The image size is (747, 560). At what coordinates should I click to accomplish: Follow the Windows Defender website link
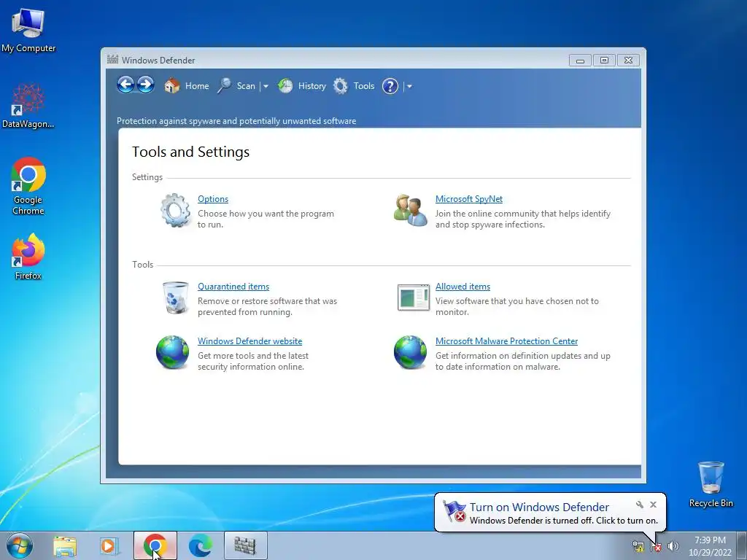point(249,341)
